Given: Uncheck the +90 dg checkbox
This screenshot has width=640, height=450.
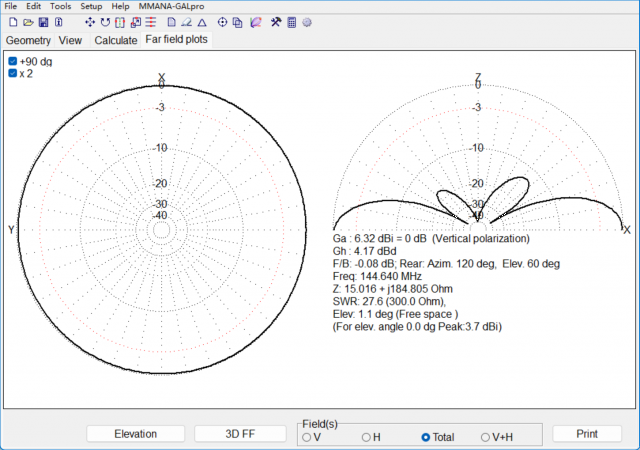Looking at the screenshot, I should [13, 62].
